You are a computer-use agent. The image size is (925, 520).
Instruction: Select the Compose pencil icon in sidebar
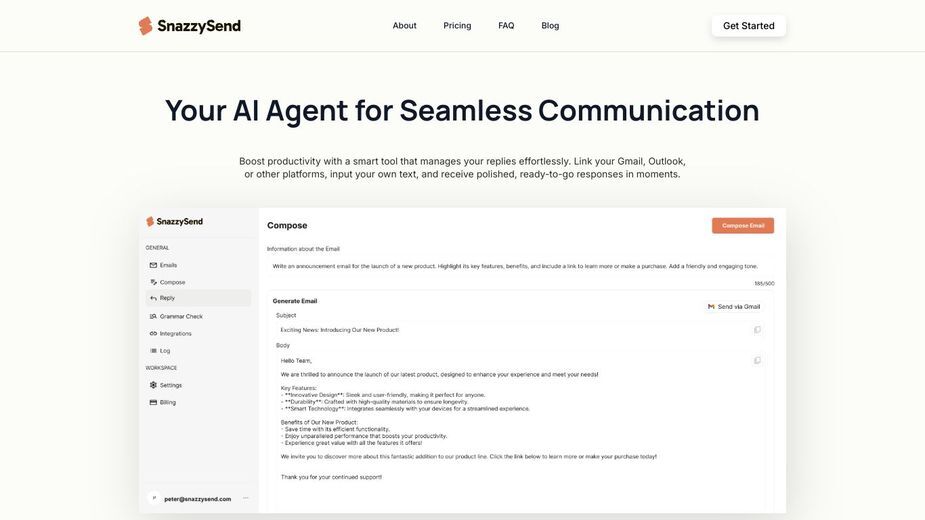[x=153, y=282]
